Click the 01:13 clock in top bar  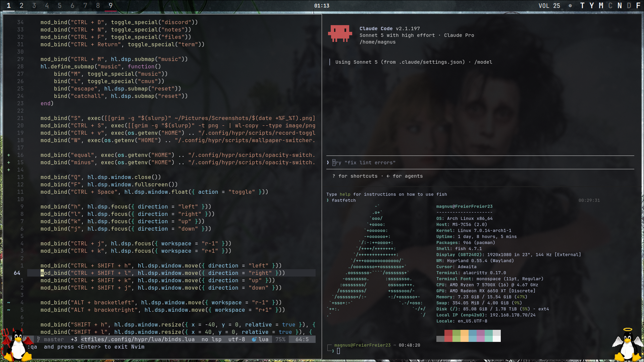click(x=322, y=6)
